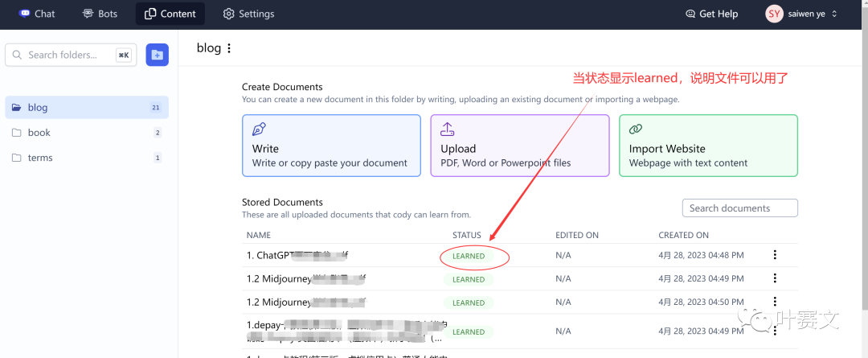Open three-dot menu for ChatGPT document row
This screenshot has width=868, height=358.
point(775,255)
